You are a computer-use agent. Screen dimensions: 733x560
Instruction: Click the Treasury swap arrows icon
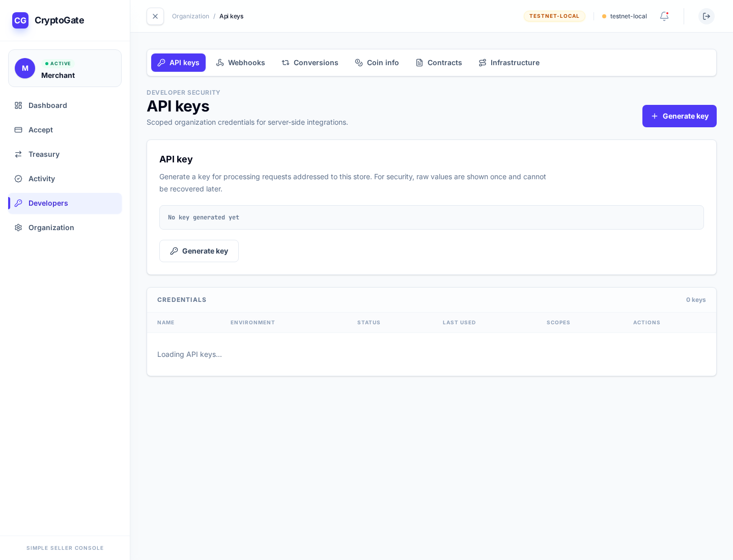pyautogui.click(x=18, y=154)
